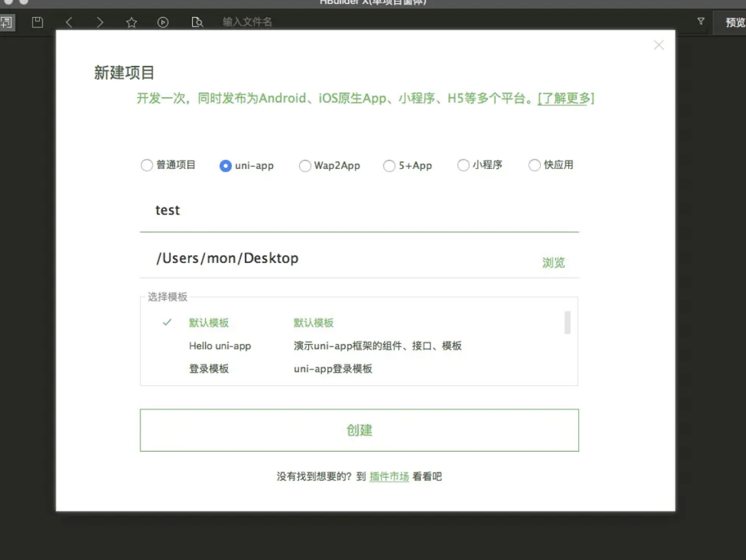Select the 普通项目 radio button

coord(147,165)
